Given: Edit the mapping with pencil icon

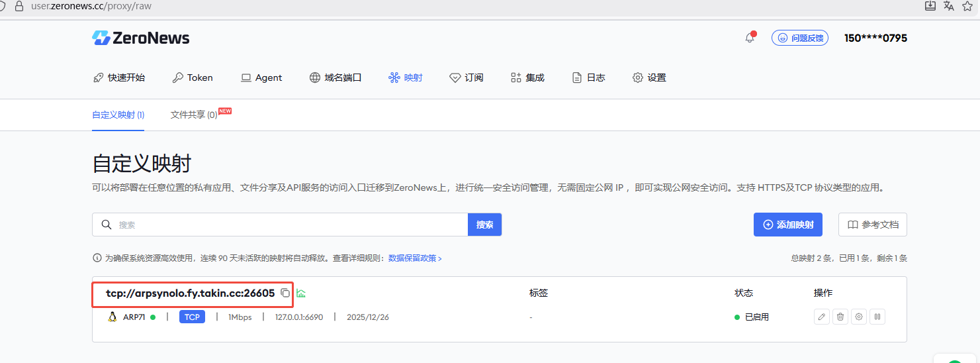Looking at the screenshot, I should coord(821,317).
